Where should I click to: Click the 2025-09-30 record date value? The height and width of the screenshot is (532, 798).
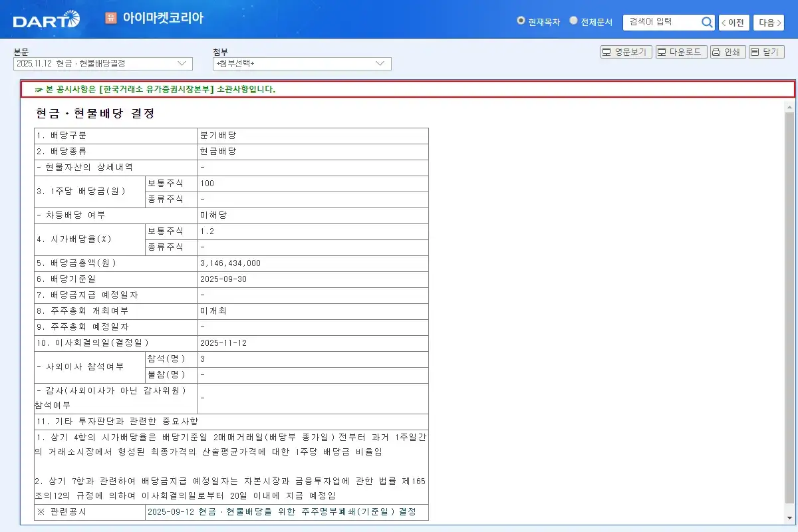[x=223, y=279]
